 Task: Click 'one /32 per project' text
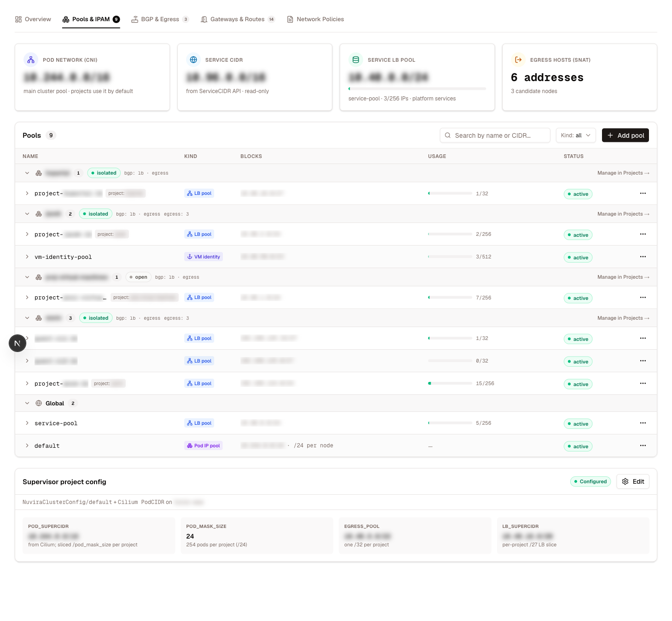click(367, 545)
